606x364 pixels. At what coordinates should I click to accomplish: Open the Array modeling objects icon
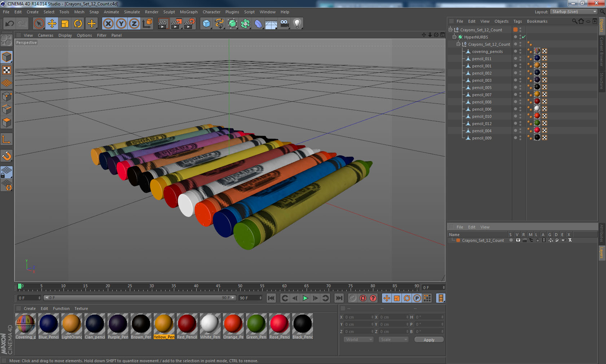point(245,24)
